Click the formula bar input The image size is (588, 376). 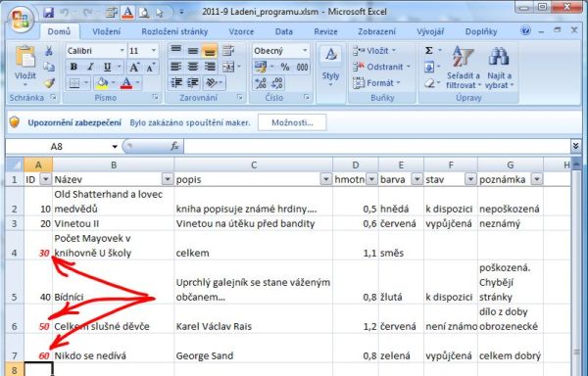tap(376, 146)
